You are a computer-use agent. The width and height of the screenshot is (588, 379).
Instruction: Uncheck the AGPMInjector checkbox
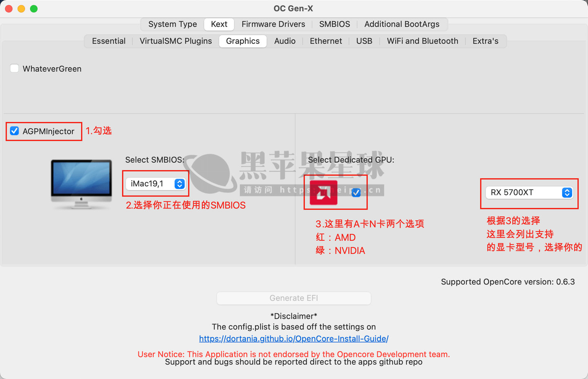[x=15, y=131]
